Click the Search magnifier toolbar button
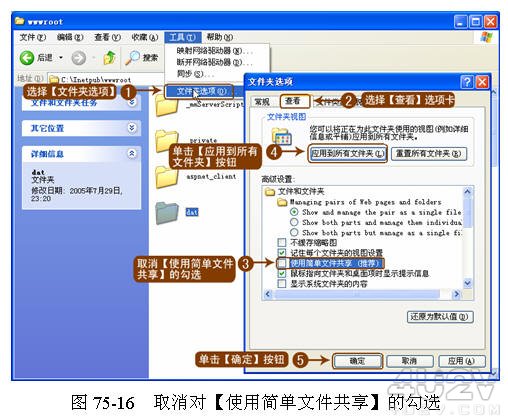This screenshot has width=508, height=418. pyautogui.click(x=141, y=58)
